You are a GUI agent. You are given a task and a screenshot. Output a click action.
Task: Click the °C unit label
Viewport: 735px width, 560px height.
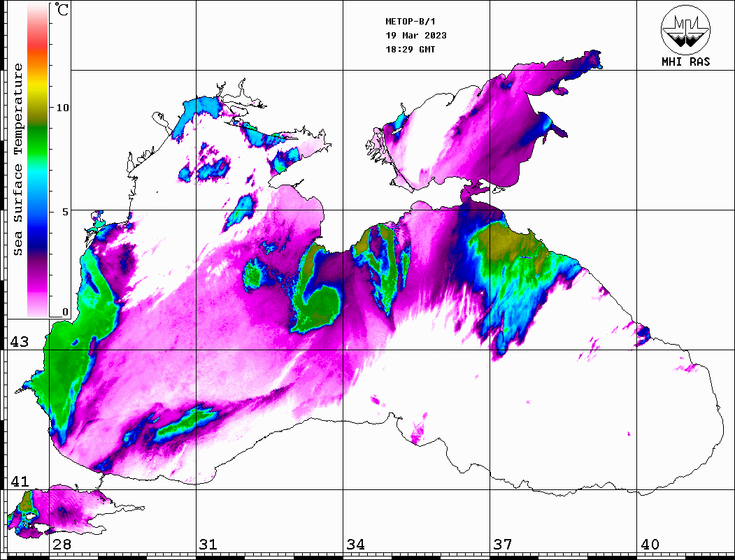pyautogui.click(x=62, y=9)
